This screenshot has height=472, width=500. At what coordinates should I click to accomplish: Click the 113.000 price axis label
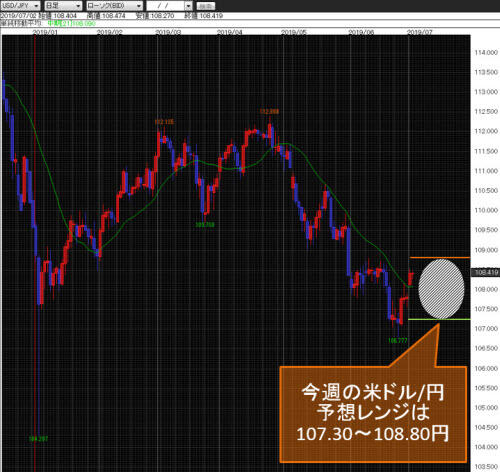486,92
